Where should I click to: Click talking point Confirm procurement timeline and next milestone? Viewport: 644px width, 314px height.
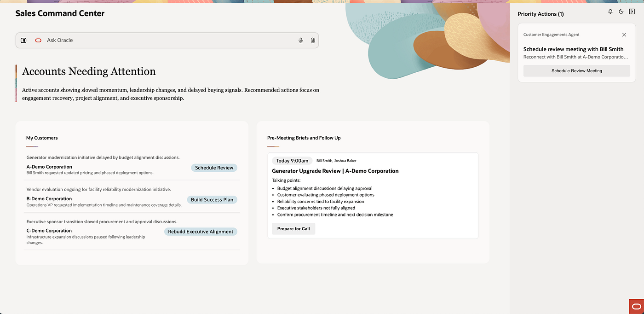coord(335,215)
